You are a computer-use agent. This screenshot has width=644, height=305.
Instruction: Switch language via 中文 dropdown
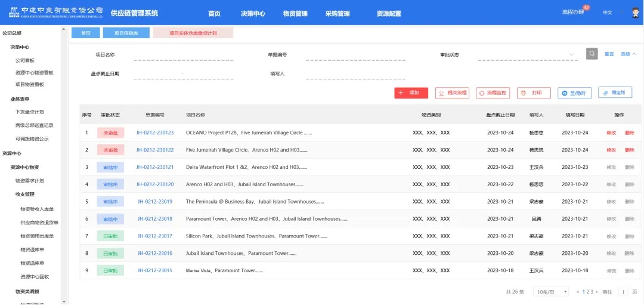click(x=608, y=13)
